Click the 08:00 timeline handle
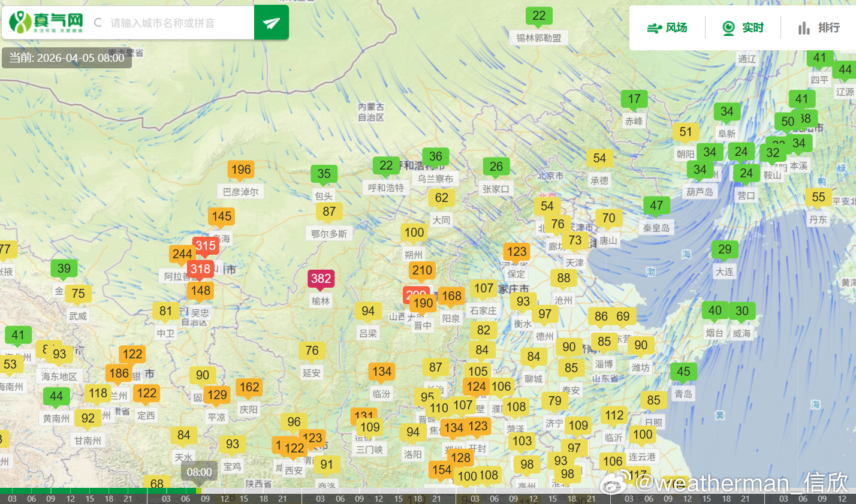 click(199, 472)
